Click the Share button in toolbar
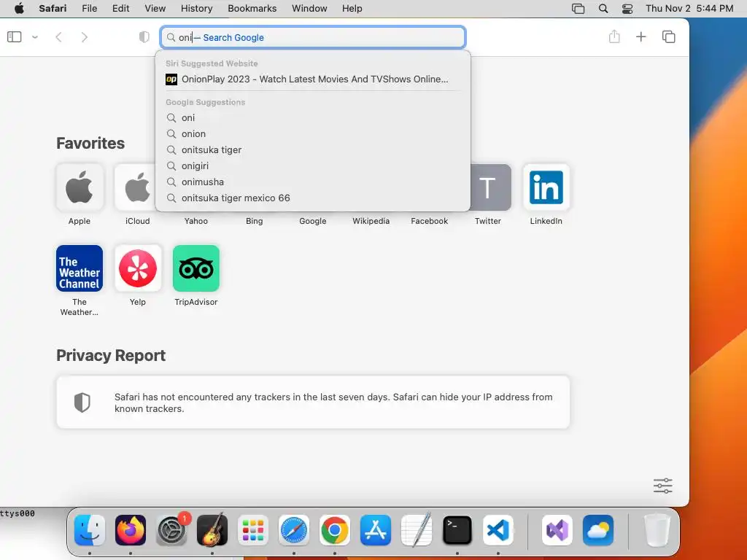The image size is (747, 560). tap(614, 36)
